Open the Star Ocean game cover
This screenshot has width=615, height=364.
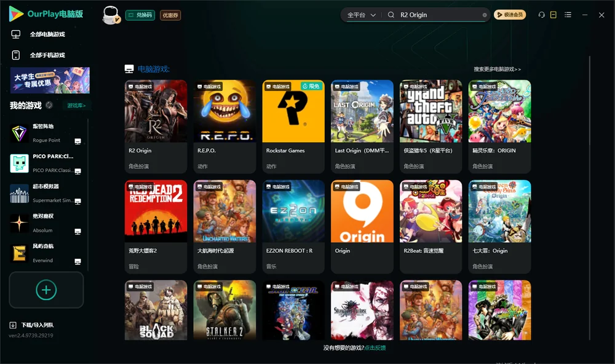(293, 310)
